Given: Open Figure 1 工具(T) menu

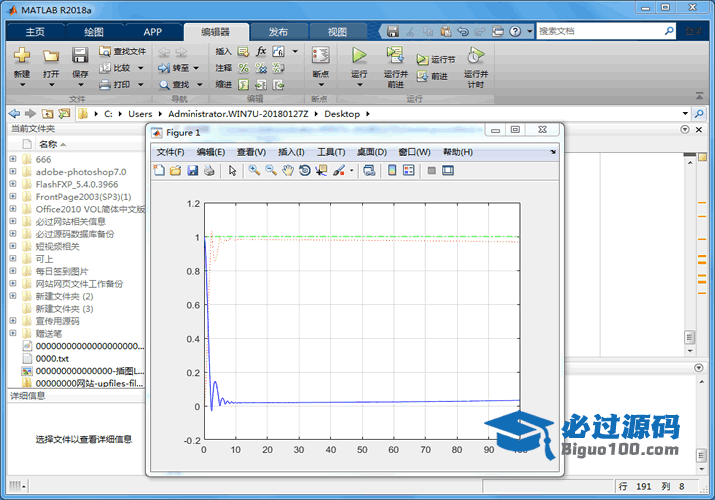Looking at the screenshot, I should [331, 152].
